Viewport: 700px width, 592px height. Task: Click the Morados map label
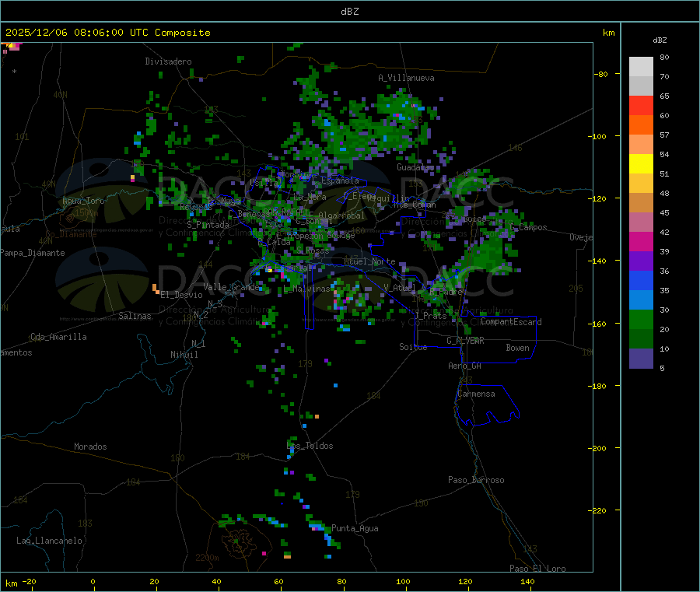pos(90,447)
